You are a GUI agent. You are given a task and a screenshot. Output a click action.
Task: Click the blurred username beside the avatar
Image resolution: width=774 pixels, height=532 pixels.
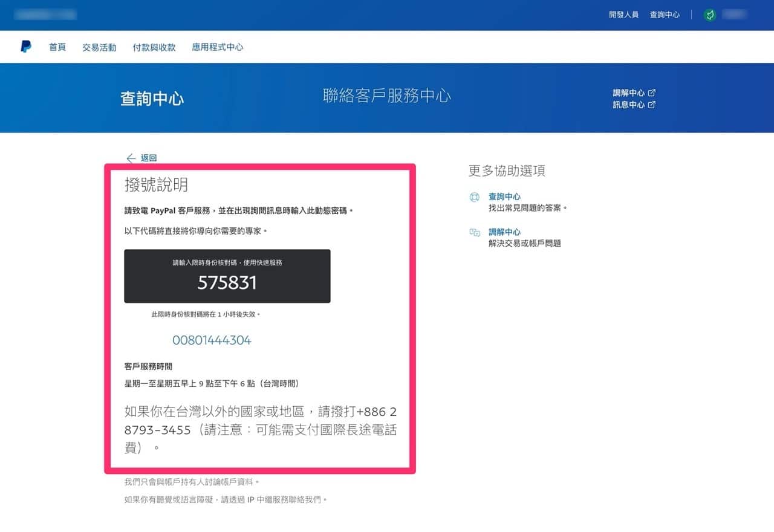(734, 15)
